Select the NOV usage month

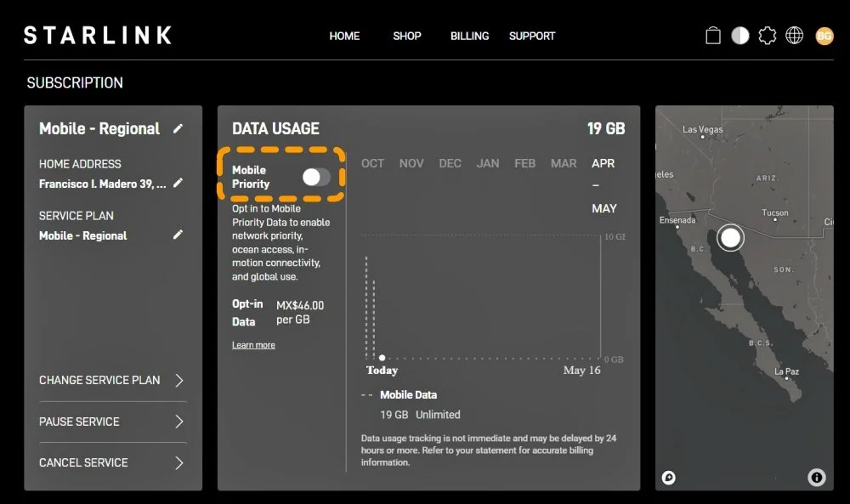pyautogui.click(x=411, y=163)
